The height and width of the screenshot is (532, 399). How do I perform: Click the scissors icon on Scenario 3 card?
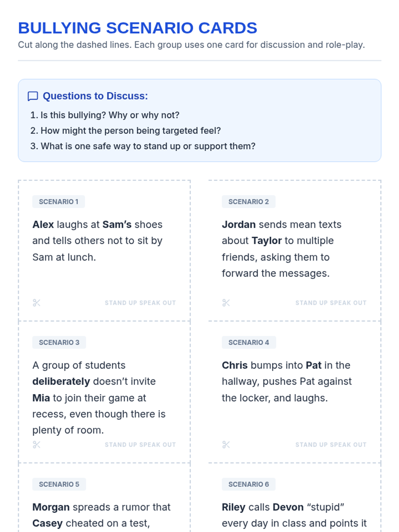[x=37, y=445]
